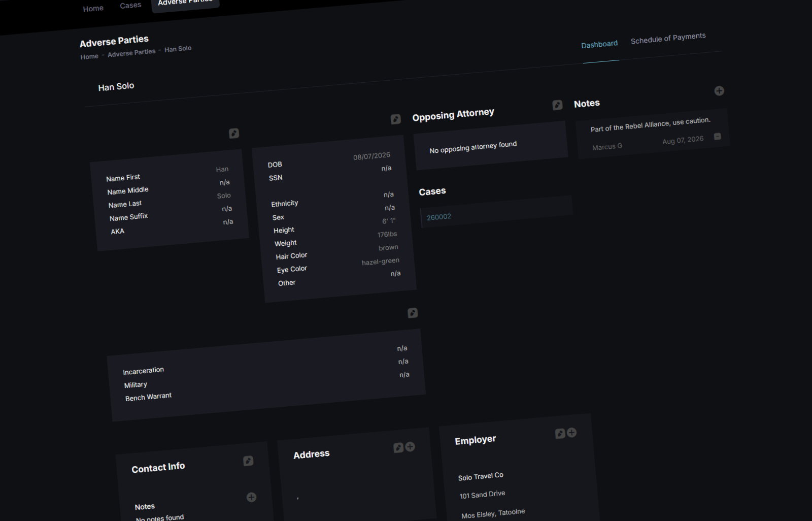The width and height of the screenshot is (812, 521).
Task: Add a new address with the plus icon
Action: [x=410, y=447]
